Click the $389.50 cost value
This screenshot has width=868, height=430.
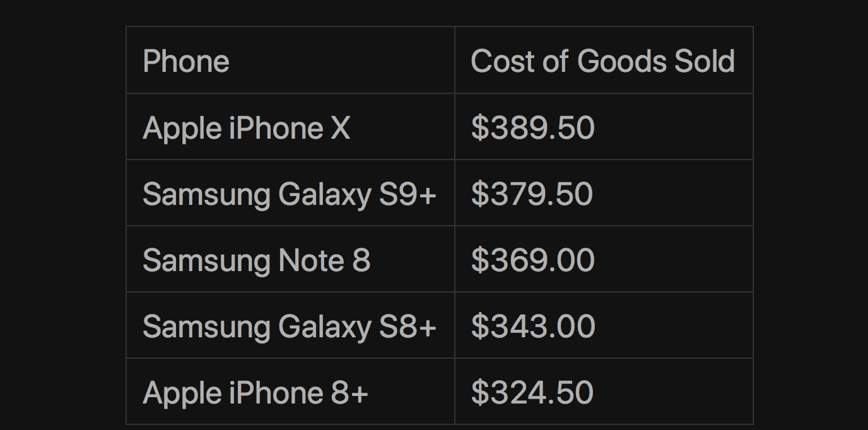[532, 128]
